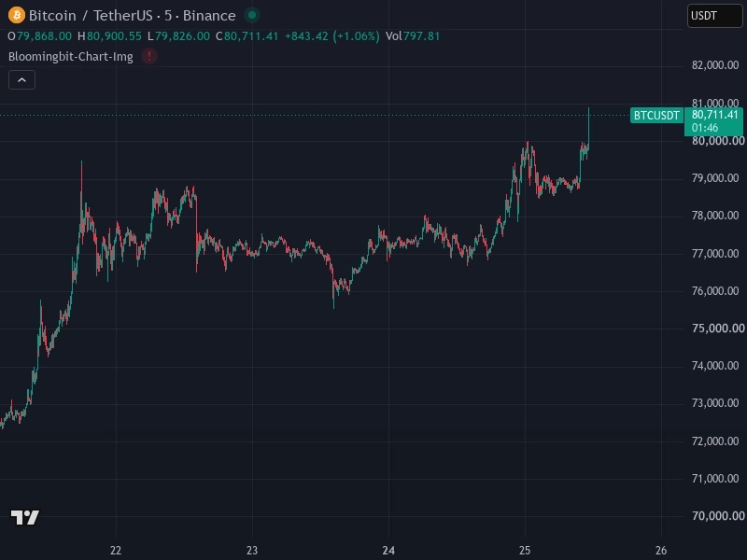Click the 75,000.00 price axis label
Image resolution: width=747 pixels, height=560 pixels.
717,329
